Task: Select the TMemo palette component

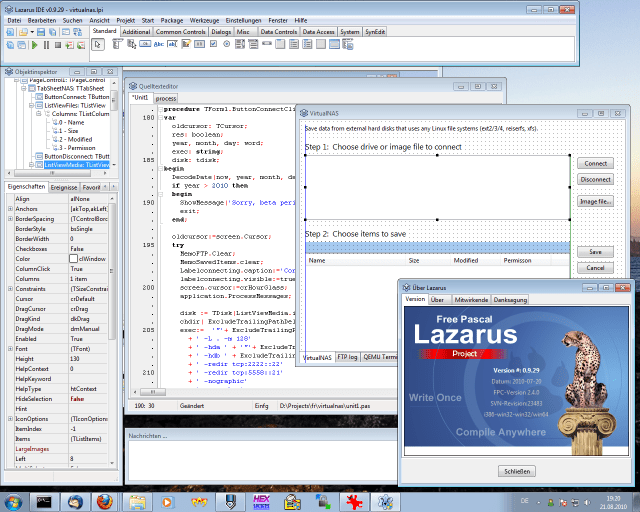Action: click(x=186, y=44)
